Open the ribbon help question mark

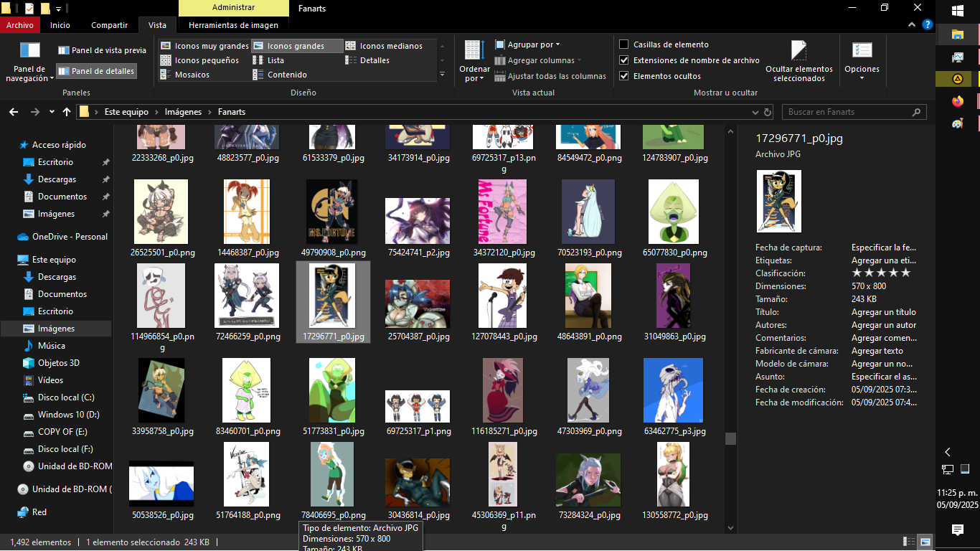click(x=928, y=25)
